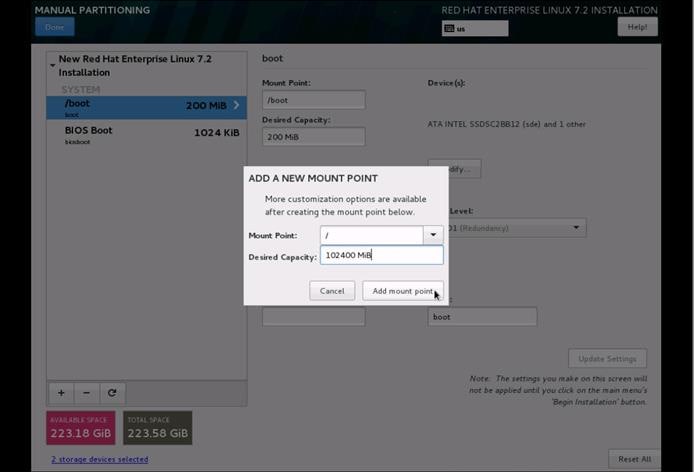The width and height of the screenshot is (694, 472).
Task: Add a new mount point with plus icon
Action: point(61,393)
